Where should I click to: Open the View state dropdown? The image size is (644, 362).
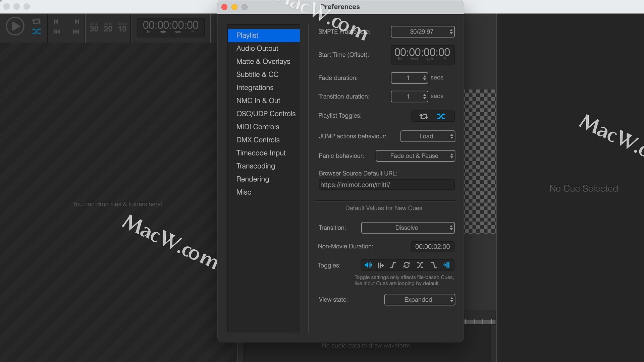419,300
